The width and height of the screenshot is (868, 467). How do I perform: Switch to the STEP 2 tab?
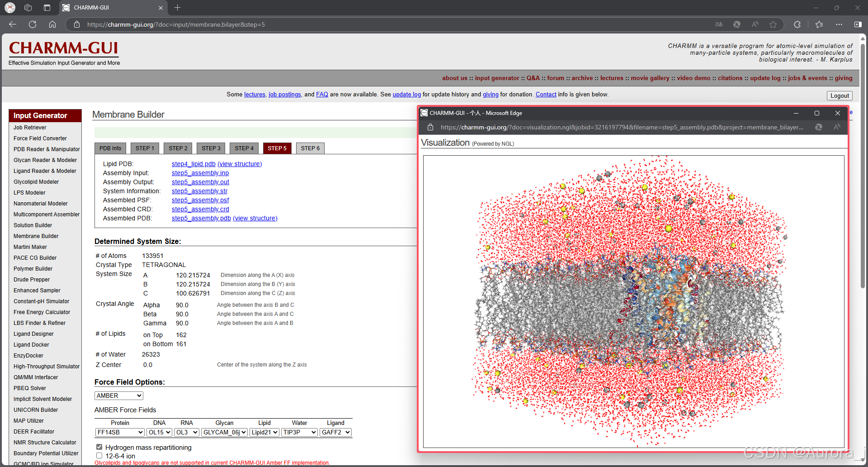[178, 148]
